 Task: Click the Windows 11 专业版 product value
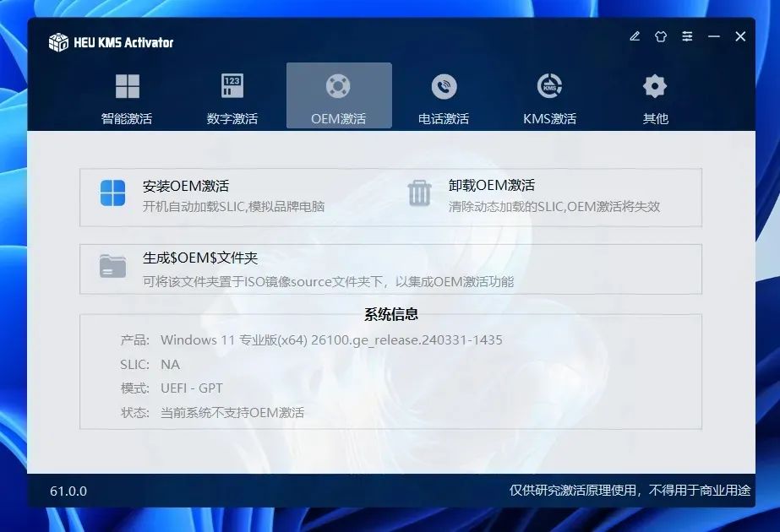tap(331, 340)
